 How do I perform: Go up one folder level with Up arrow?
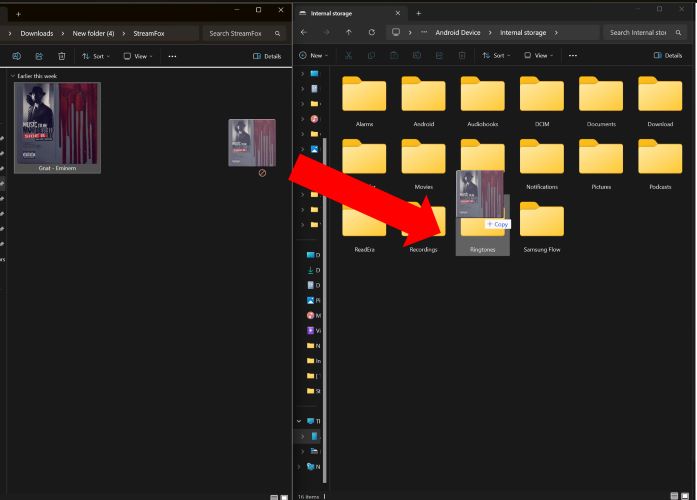click(348, 32)
